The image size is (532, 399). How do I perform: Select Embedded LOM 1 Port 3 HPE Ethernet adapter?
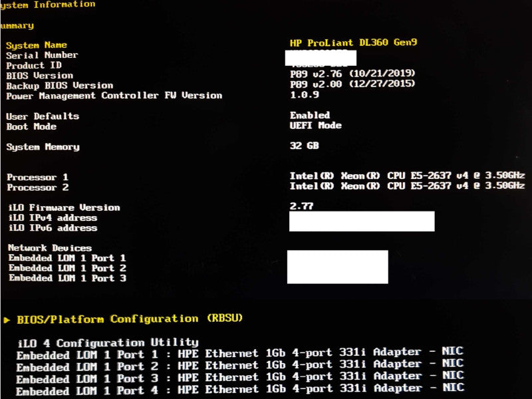point(240,378)
